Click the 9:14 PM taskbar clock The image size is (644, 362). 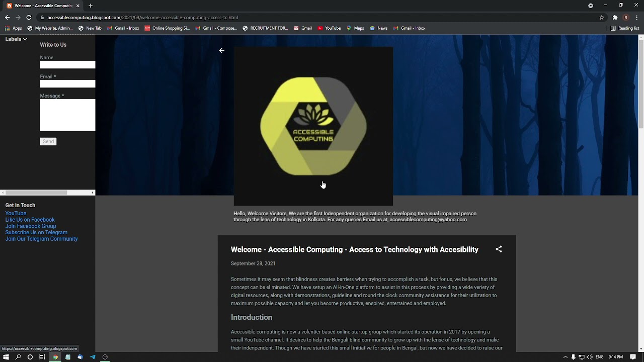[616, 357]
